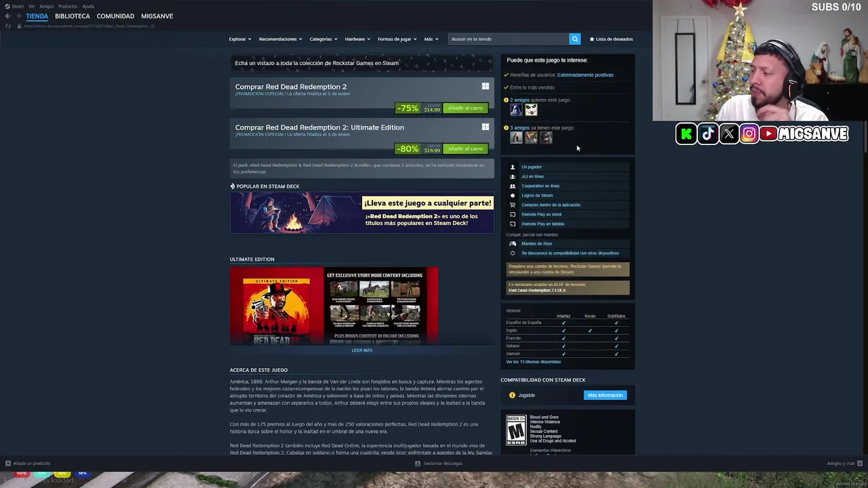This screenshot has height=488, width=868.
Task: Click the padlock icon beside the URL
Action: coord(19,26)
